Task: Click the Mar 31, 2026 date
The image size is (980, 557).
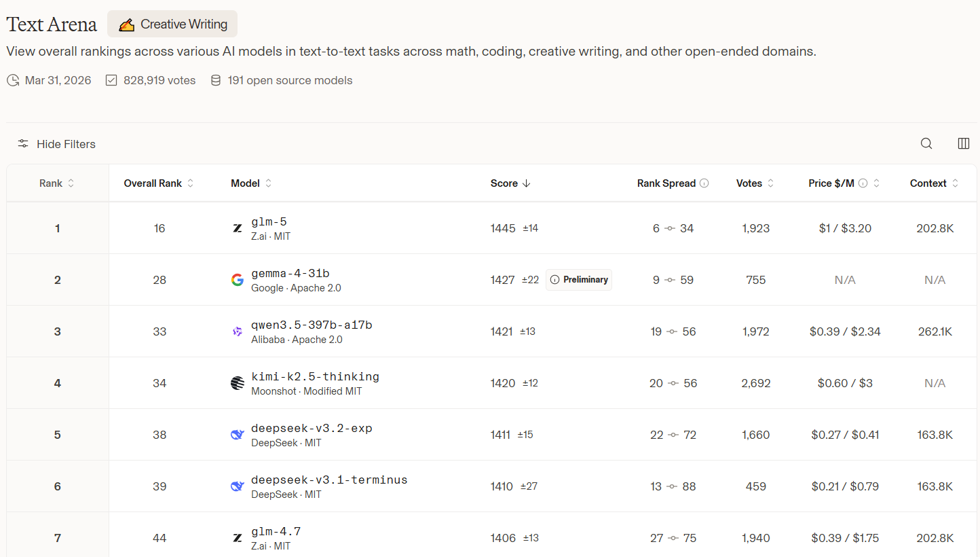Action: point(58,80)
